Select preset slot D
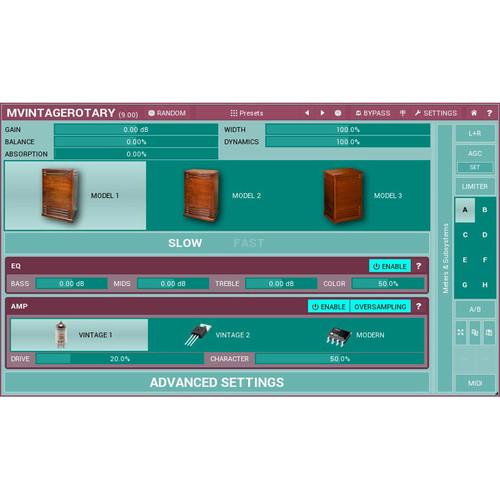This screenshot has height=500, width=500. click(485, 235)
